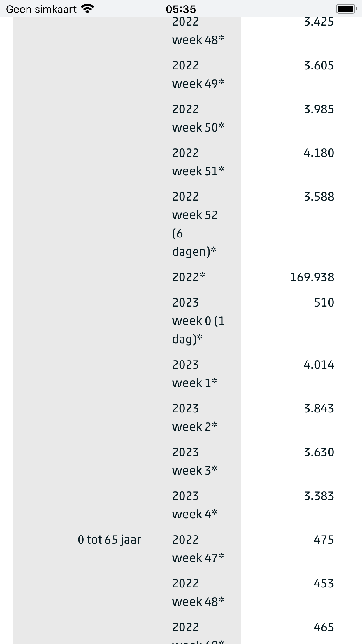Select the 2023 week 0 (1 dag)* cell
This screenshot has width=362, height=644.
tap(198, 321)
